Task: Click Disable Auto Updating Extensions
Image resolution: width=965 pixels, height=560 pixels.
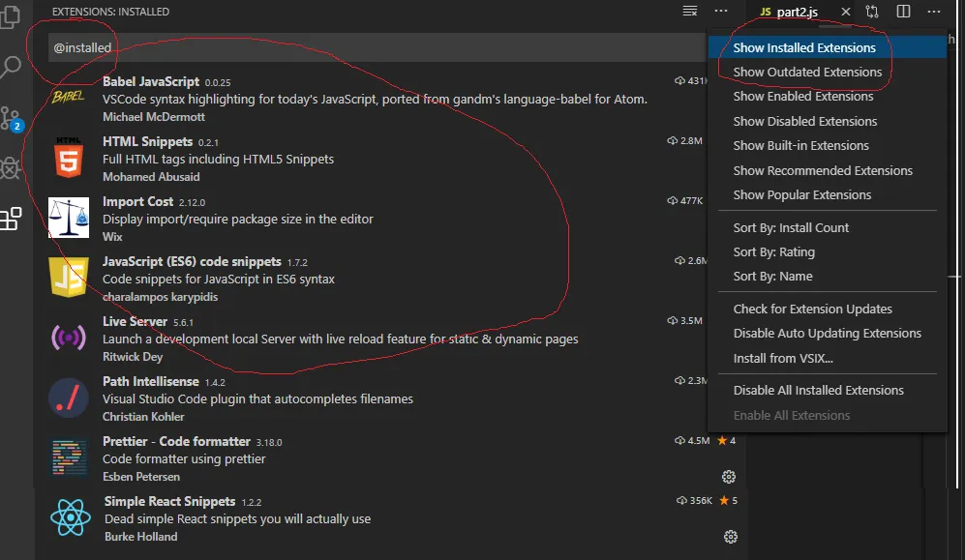Action: [828, 333]
